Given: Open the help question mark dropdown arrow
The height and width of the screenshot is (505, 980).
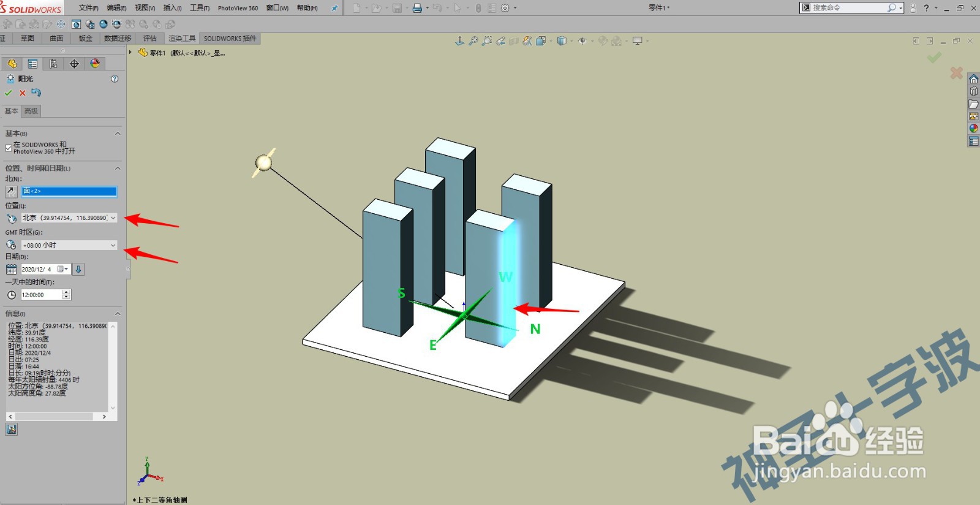Looking at the screenshot, I should point(936,8).
